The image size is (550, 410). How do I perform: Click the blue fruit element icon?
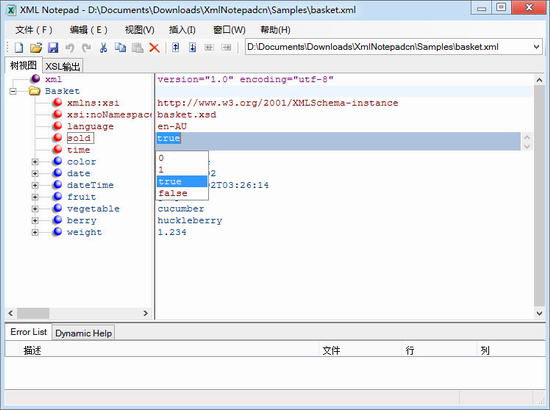pos(58,196)
